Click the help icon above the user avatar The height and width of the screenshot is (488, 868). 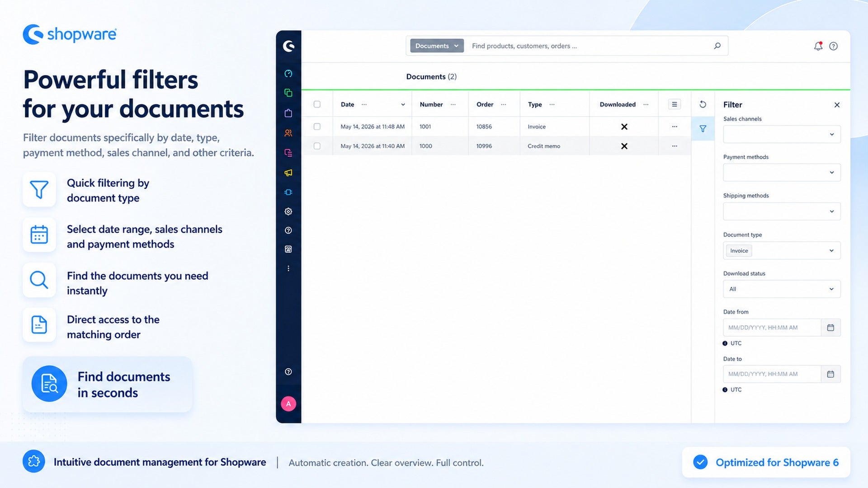[x=288, y=372]
